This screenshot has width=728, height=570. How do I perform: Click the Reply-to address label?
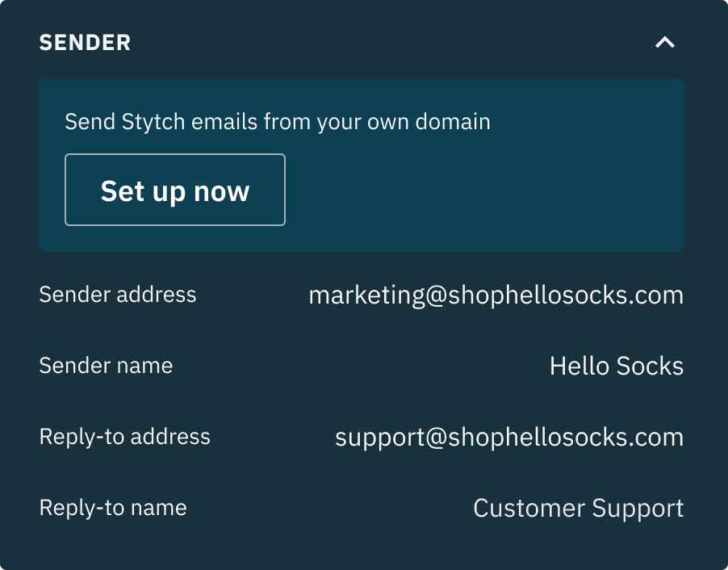[125, 437]
